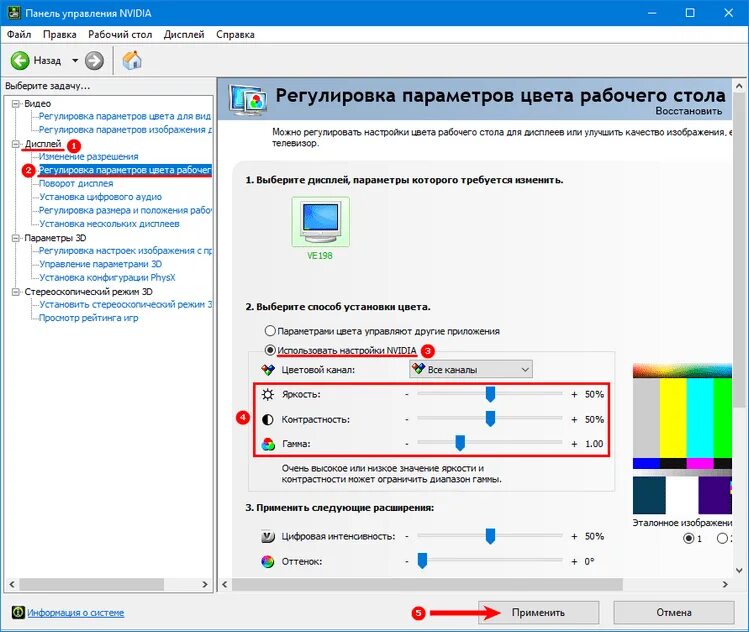Image resolution: width=749 pixels, height=632 pixels.
Task: Click the Оттенок slider handle
Action: pos(422,561)
